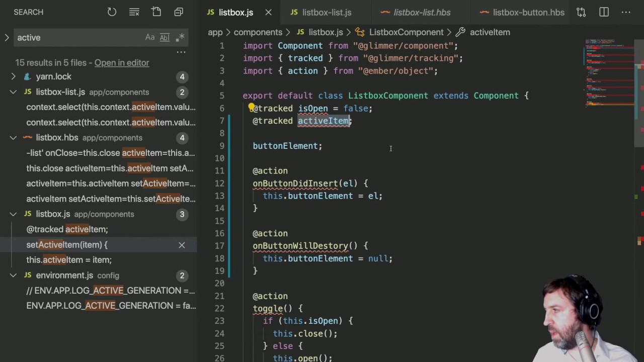
Task: Click the highlighted activeItem on line 7
Action: tap(323, 121)
